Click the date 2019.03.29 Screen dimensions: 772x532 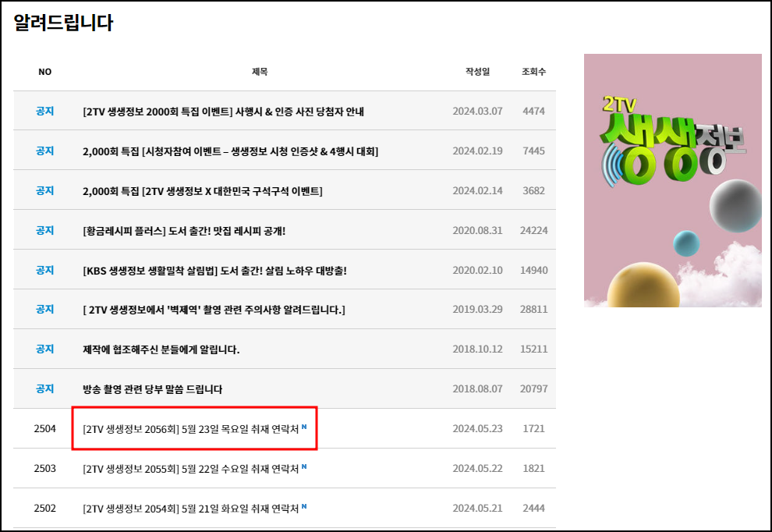(477, 310)
